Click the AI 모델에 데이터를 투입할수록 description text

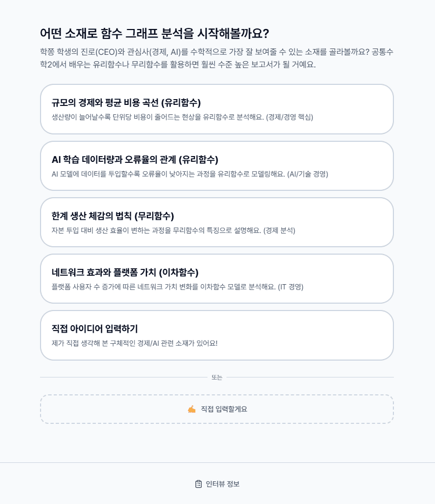tap(190, 174)
